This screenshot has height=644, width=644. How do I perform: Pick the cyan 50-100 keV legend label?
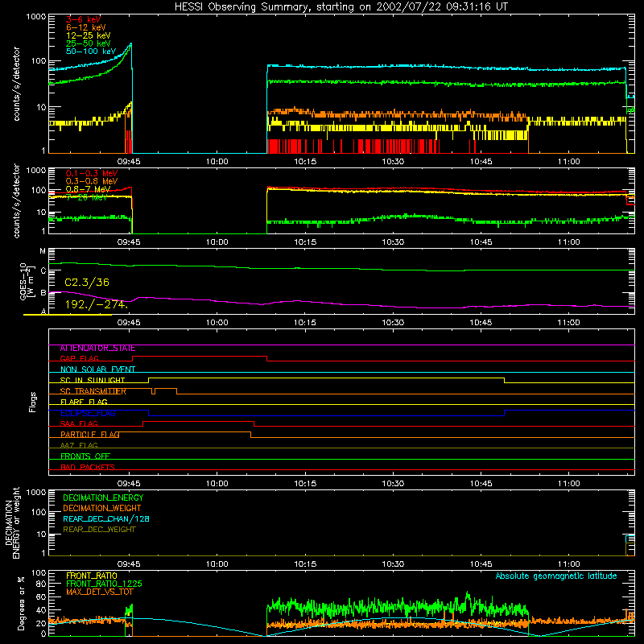click(x=91, y=52)
